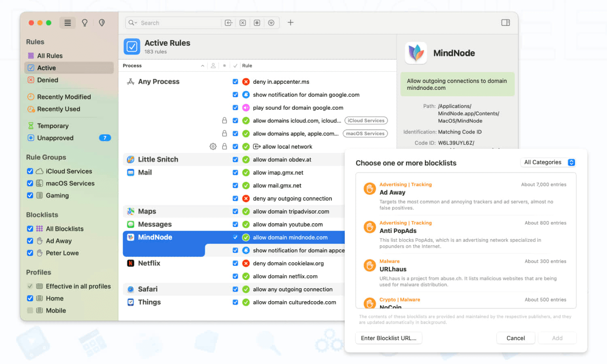Click inside the Search field
The image size is (607, 364).
tap(178, 23)
